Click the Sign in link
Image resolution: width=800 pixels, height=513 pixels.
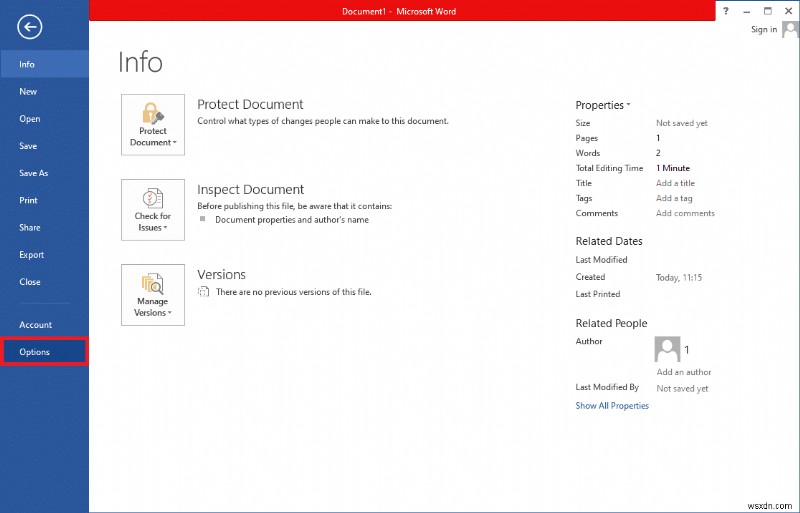[763, 30]
